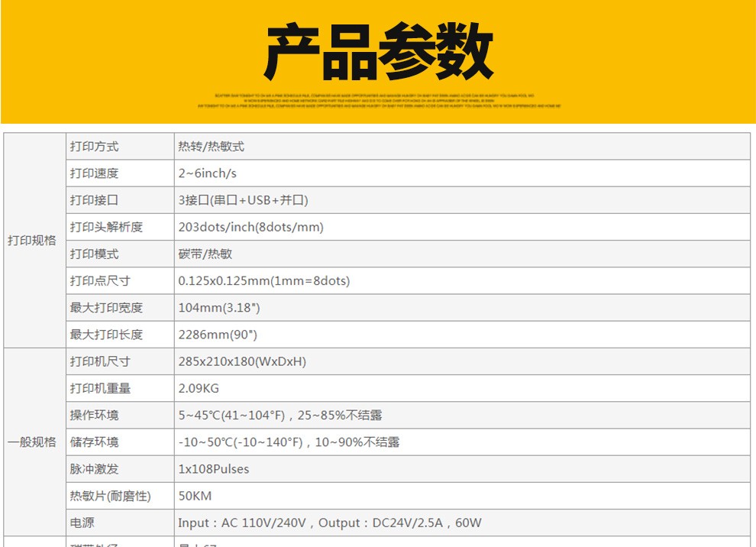
Task: Select the 1x108Pulses value
Action: pyautogui.click(x=214, y=469)
